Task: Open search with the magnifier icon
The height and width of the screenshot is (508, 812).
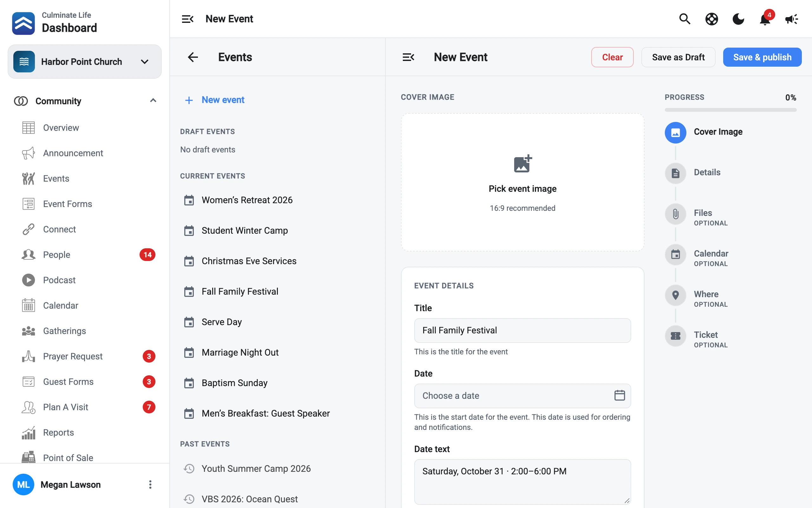Action: [x=684, y=19]
